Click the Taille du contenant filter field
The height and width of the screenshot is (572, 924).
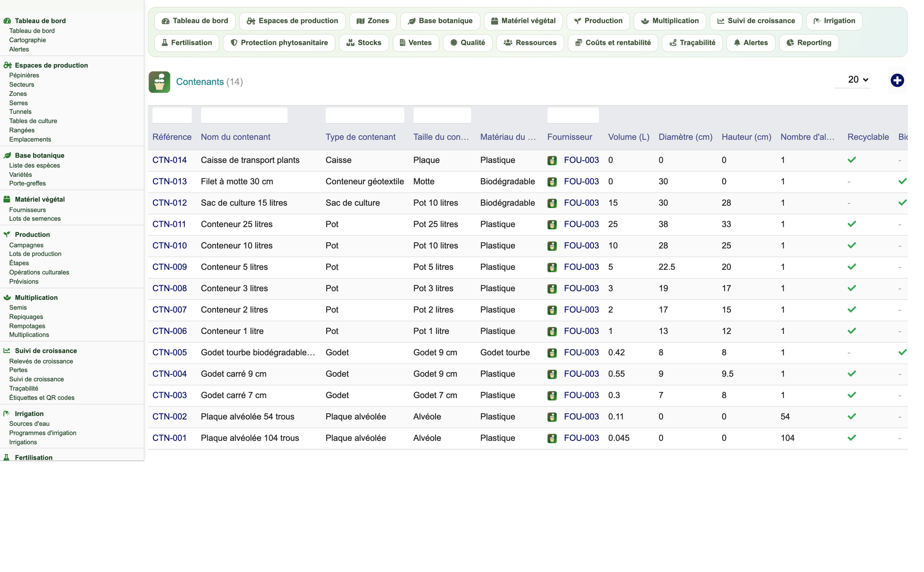coord(442,115)
